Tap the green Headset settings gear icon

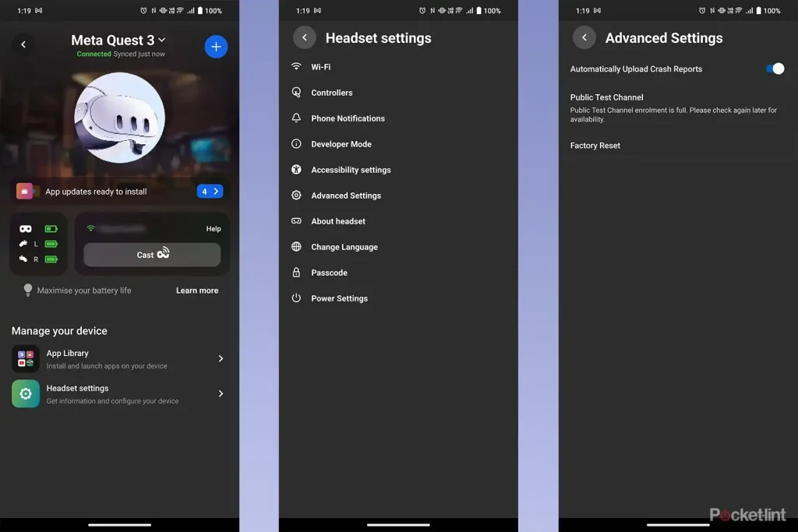click(x=26, y=393)
